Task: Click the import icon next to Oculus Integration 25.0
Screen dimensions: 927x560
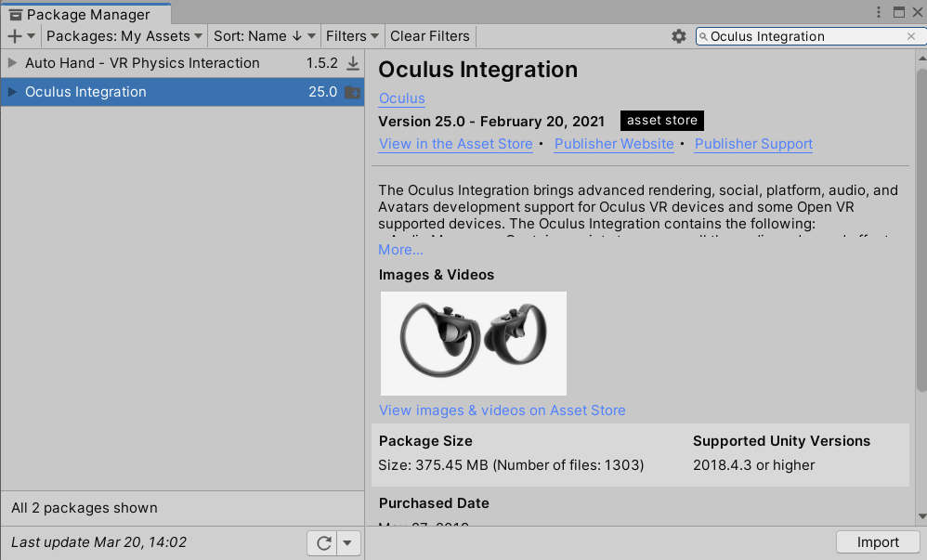Action: (x=353, y=92)
